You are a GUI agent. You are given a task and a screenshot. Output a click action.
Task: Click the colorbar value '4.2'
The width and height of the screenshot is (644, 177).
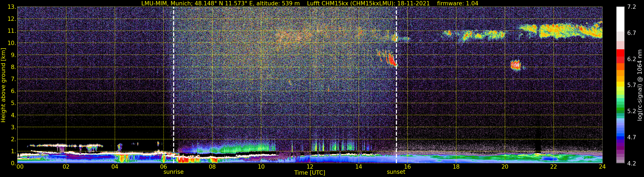click(632, 163)
